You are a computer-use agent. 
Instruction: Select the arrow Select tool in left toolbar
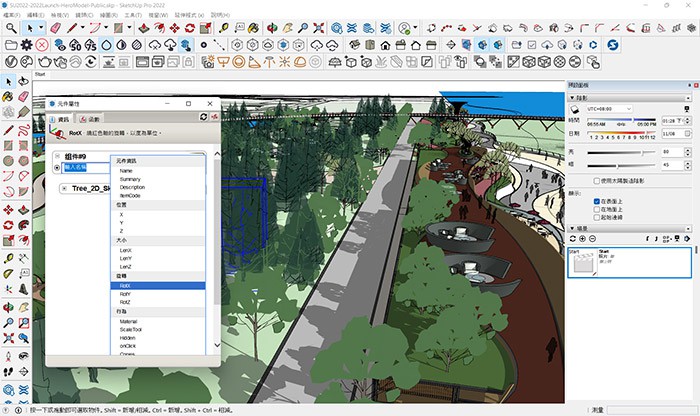[x=9, y=81]
